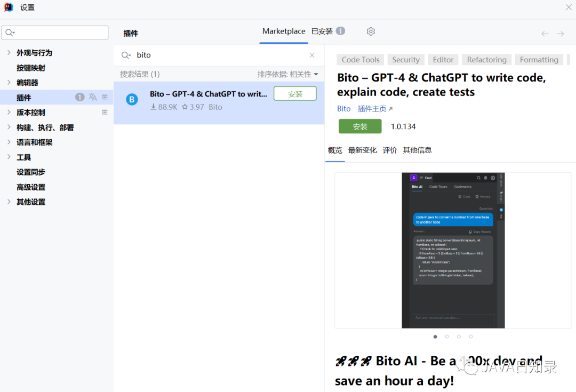Expand the 编辑器 tree node
The height and width of the screenshot is (392, 576).
coord(9,82)
